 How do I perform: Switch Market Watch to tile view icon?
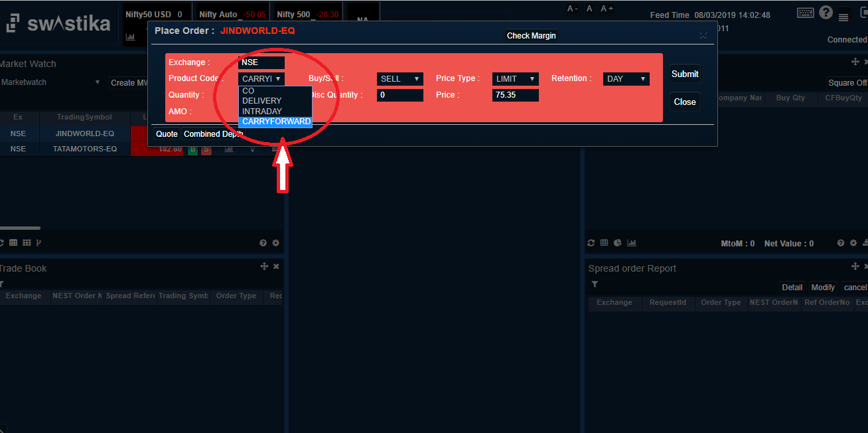coord(27,243)
